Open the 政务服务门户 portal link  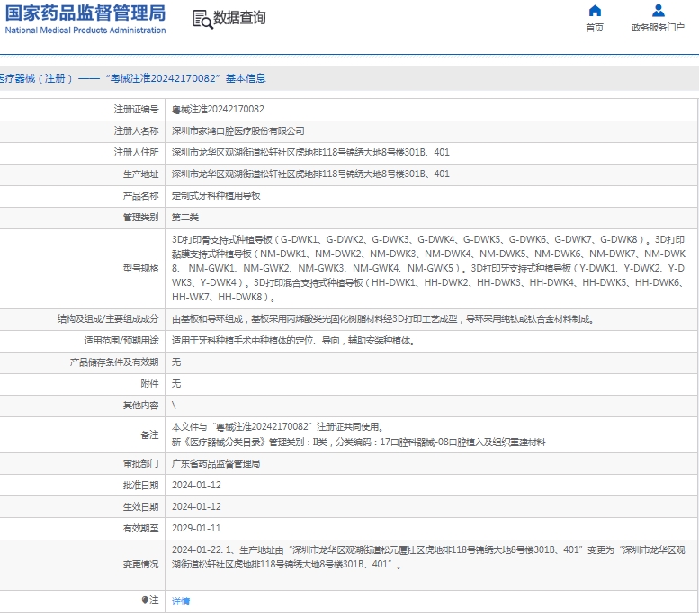click(658, 28)
